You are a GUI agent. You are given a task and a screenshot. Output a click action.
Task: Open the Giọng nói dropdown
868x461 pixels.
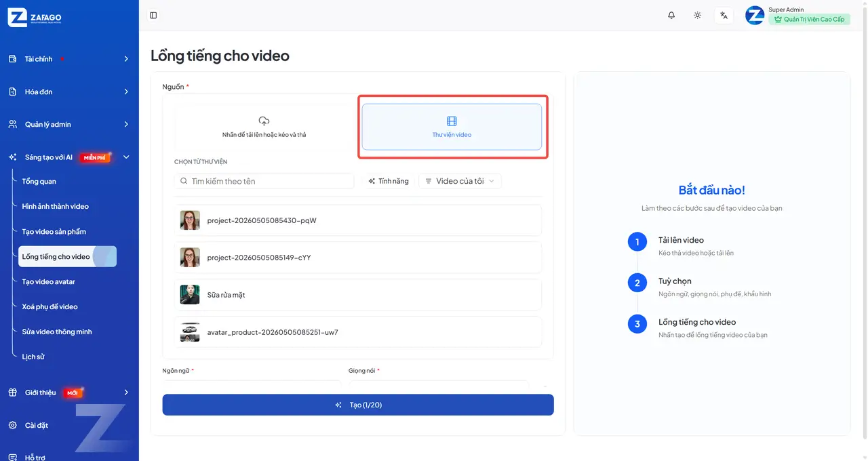click(439, 384)
